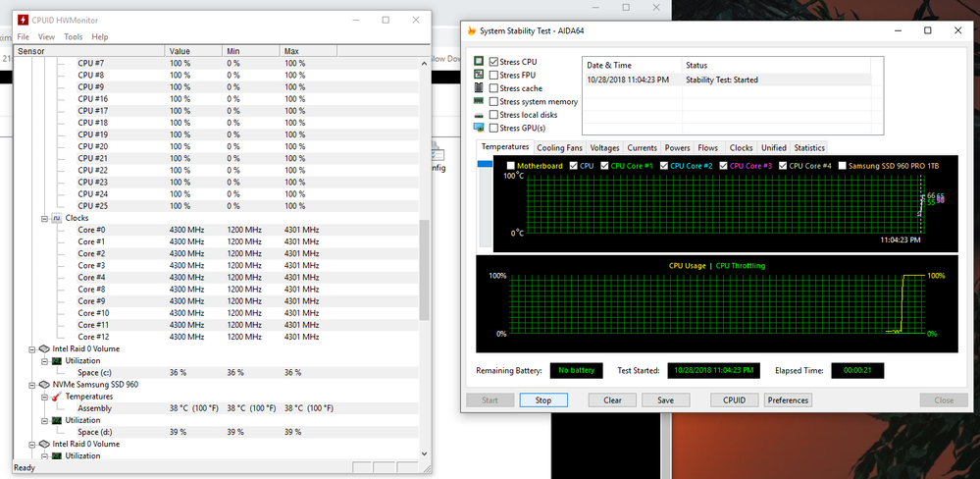The width and height of the screenshot is (980, 479).
Task: Enable the Stress system memory checkbox
Action: tap(493, 101)
